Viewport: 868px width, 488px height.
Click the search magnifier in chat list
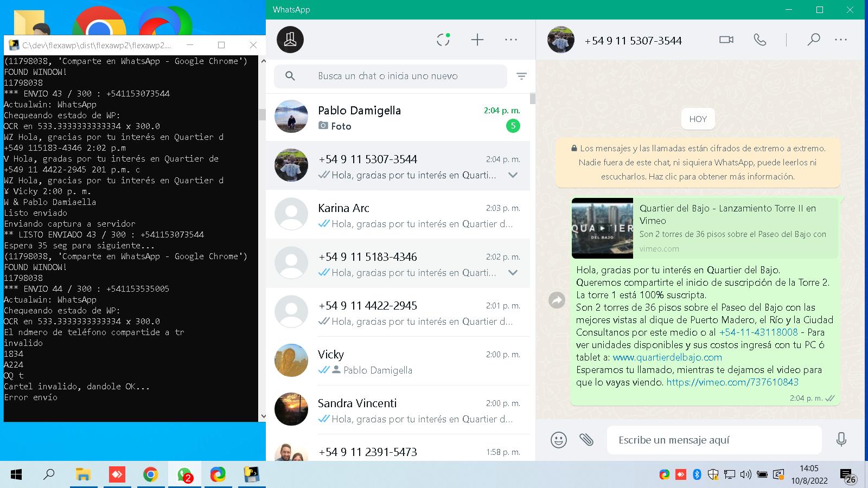coord(290,76)
